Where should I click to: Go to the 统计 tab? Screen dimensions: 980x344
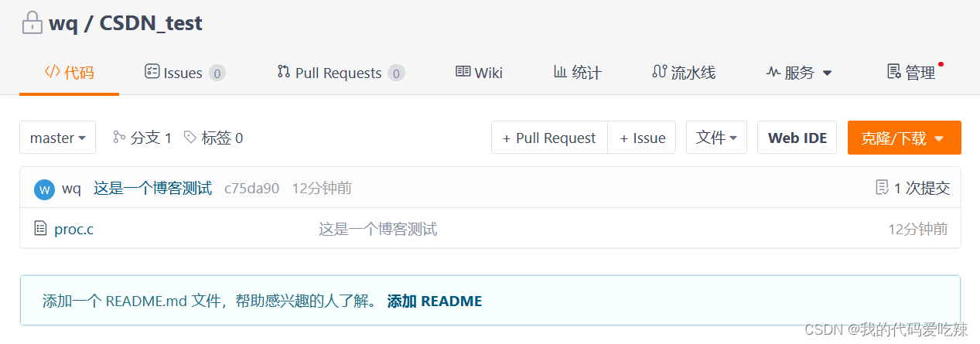(x=577, y=73)
